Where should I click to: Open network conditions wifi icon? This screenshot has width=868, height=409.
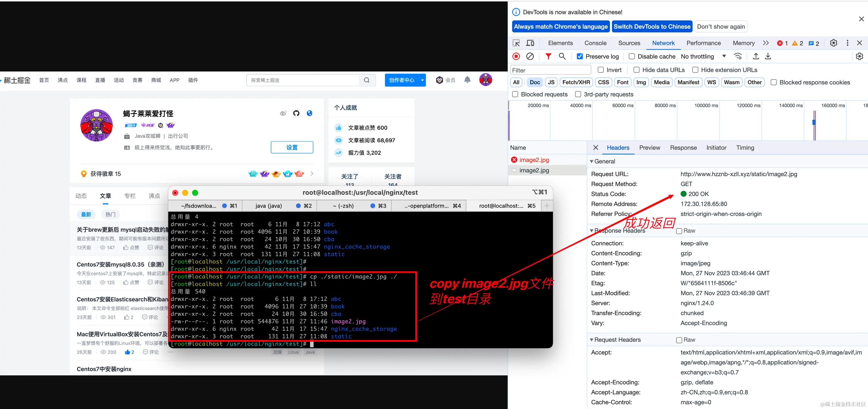coord(738,56)
